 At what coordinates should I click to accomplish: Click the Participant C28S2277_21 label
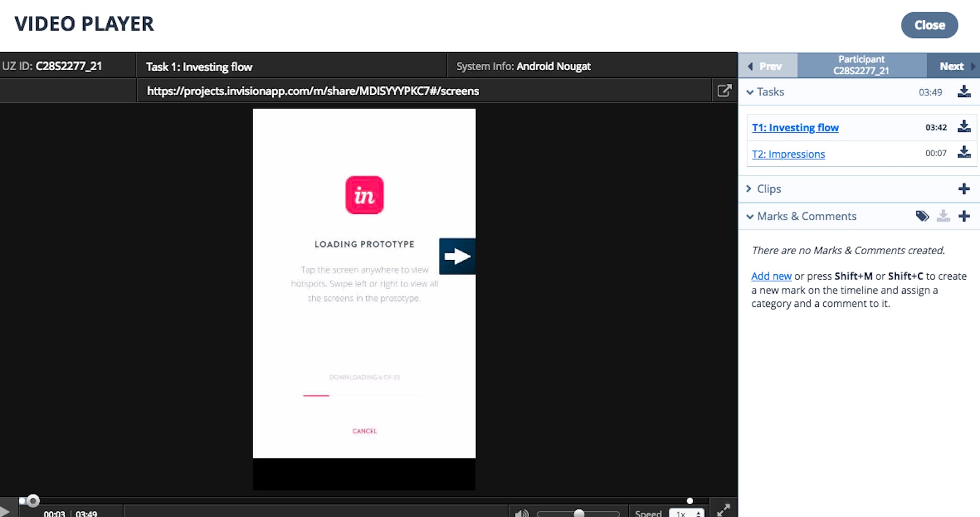click(x=861, y=65)
